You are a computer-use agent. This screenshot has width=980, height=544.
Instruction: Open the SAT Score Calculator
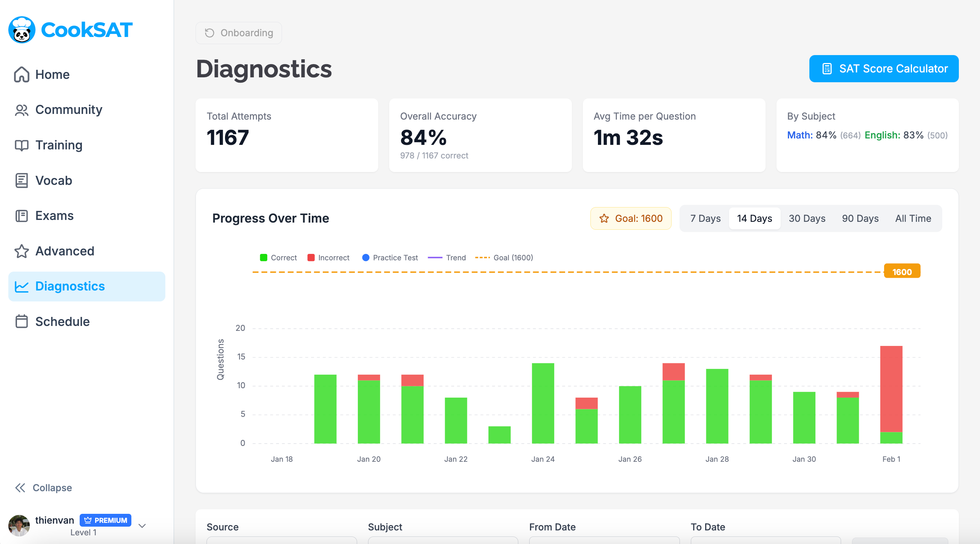[883, 68]
